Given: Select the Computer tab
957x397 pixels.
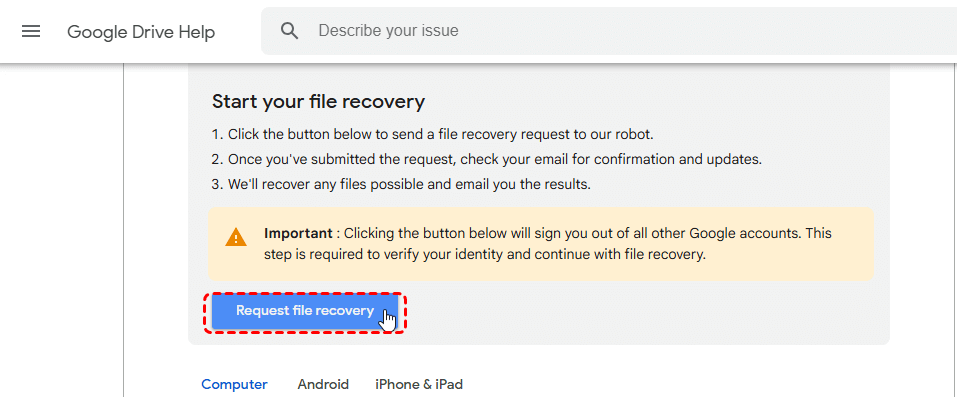Looking at the screenshot, I should (x=234, y=384).
